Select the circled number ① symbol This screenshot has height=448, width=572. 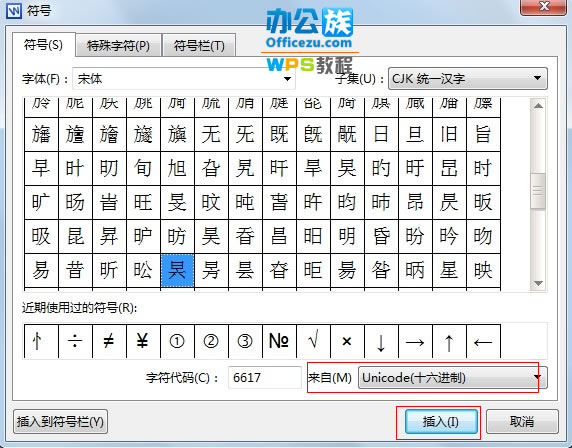(177, 341)
